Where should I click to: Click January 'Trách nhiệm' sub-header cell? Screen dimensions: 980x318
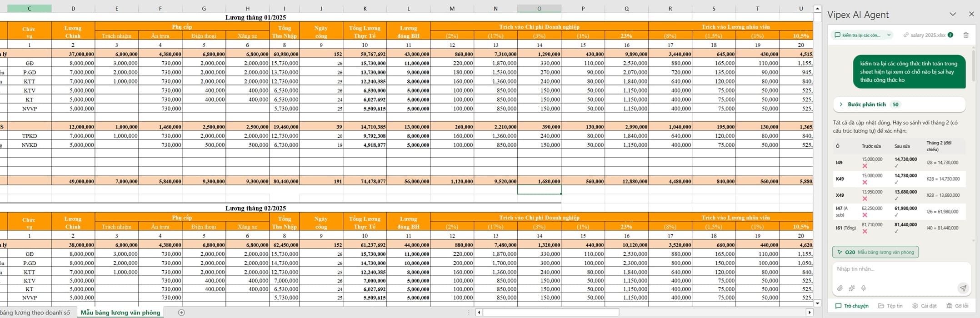pos(116,36)
